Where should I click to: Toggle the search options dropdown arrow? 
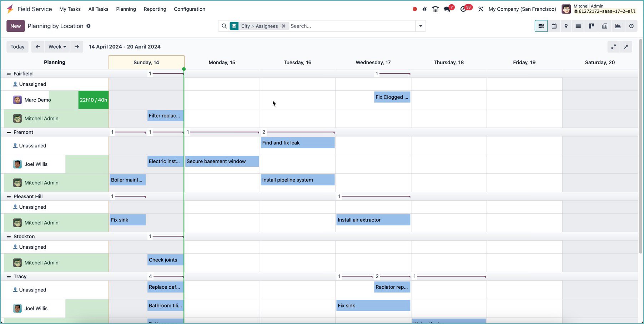pyautogui.click(x=421, y=26)
